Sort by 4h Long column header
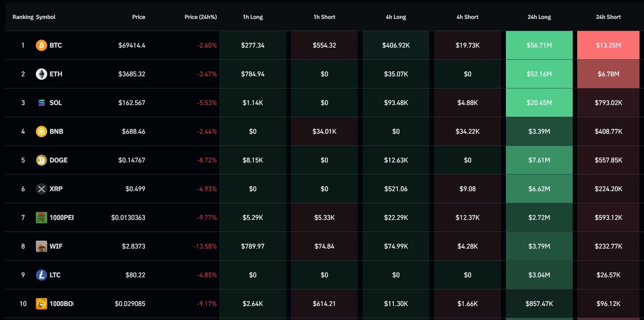This screenshot has width=644, height=320. click(x=396, y=17)
